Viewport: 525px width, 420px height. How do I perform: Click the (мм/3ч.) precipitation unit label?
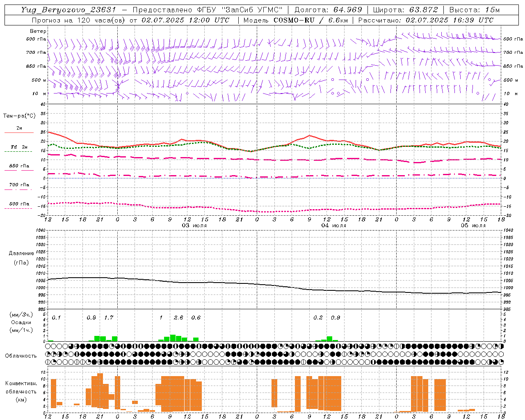point(21,315)
